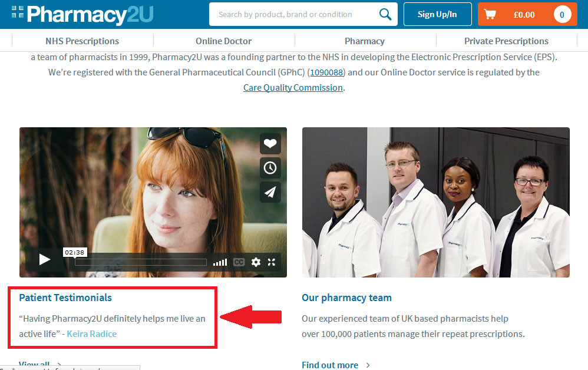Click the Patient Testimonials heading
The height and width of the screenshot is (370, 588).
(65, 298)
